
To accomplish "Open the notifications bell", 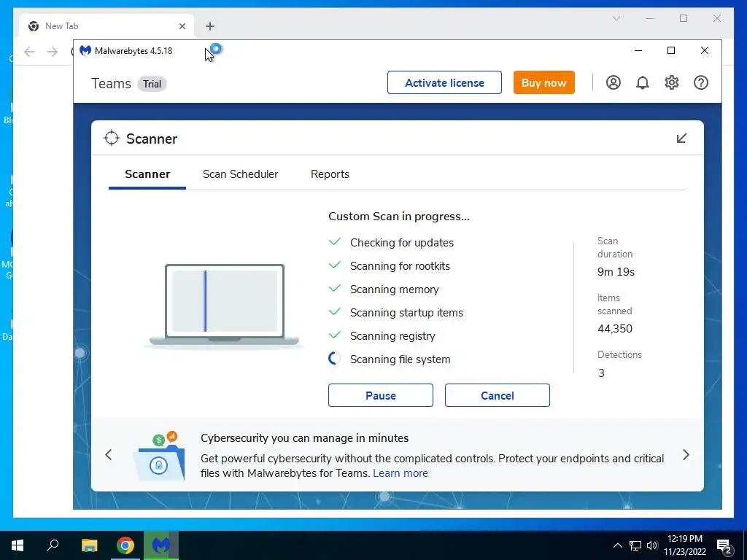I will 643,83.
